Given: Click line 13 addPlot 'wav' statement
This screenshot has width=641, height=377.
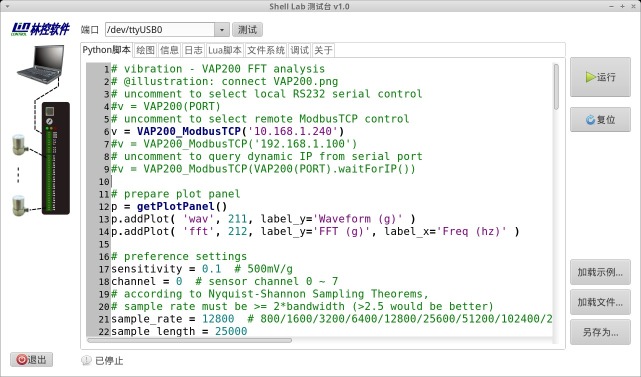Looking at the screenshot, I should (263, 219).
